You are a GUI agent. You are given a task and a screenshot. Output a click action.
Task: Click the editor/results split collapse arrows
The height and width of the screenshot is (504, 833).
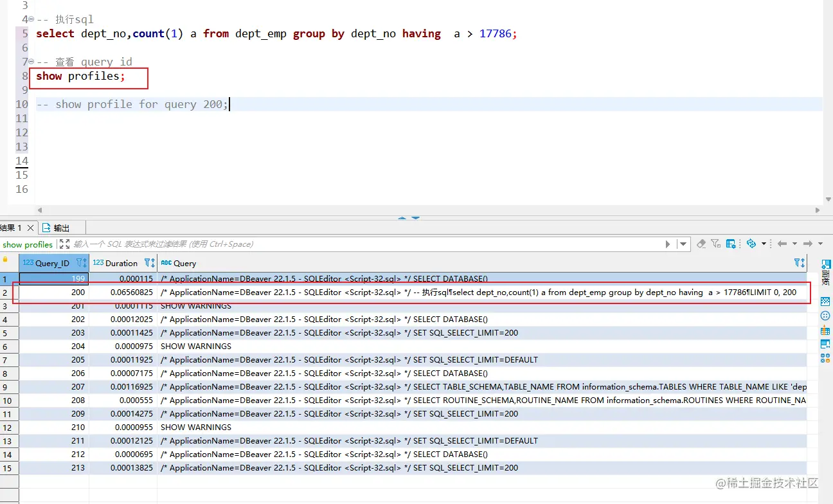click(x=408, y=218)
